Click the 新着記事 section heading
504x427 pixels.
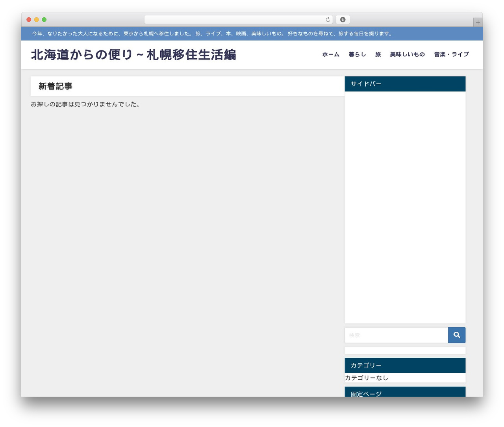56,86
